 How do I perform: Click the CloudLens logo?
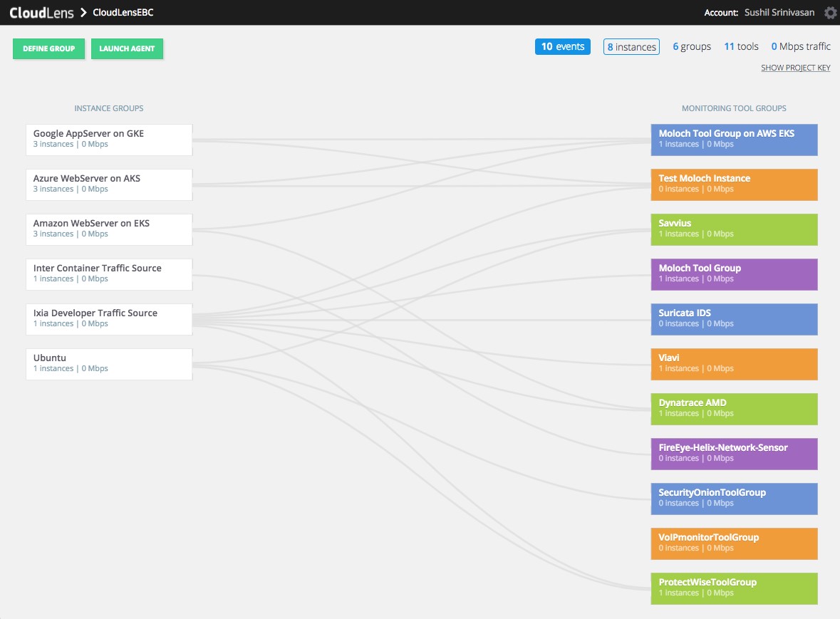click(x=39, y=12)
